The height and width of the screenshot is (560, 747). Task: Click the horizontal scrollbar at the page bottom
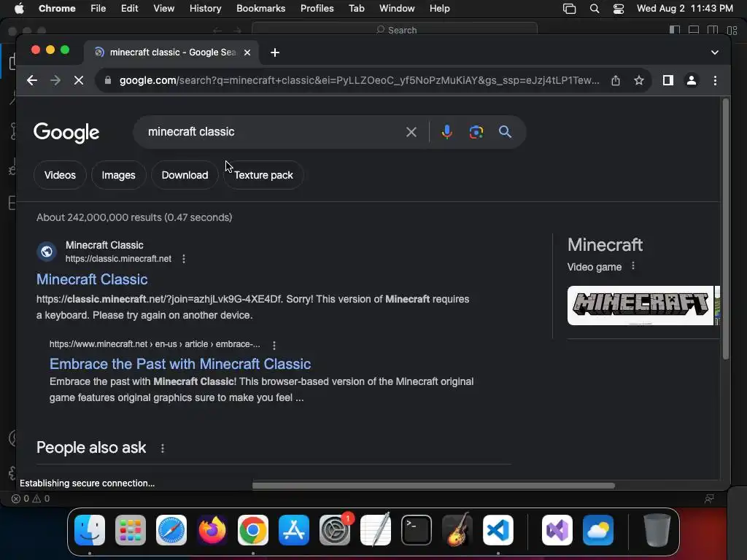[x=433, y=485]
